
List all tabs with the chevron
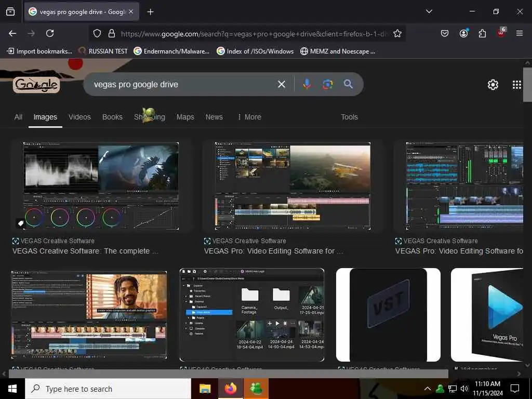(429, 11)
